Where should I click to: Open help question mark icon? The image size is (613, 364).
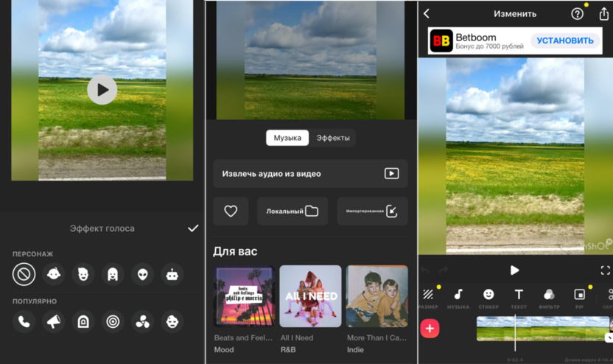(577, 14)
